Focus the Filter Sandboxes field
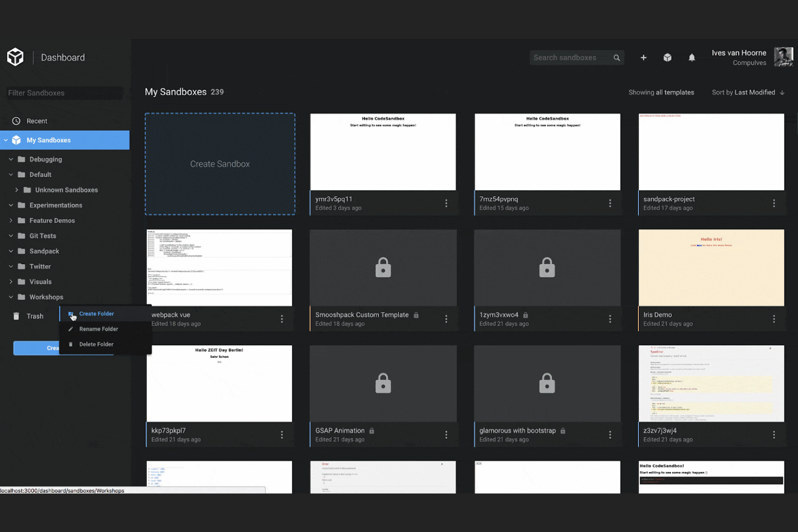Screen dimensions: 798x532 click(65, 93)
